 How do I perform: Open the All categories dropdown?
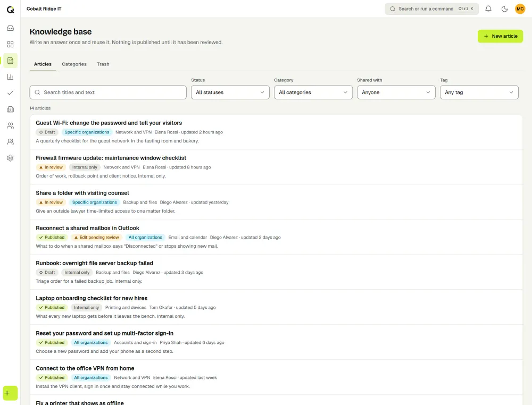tap(313, 92)
